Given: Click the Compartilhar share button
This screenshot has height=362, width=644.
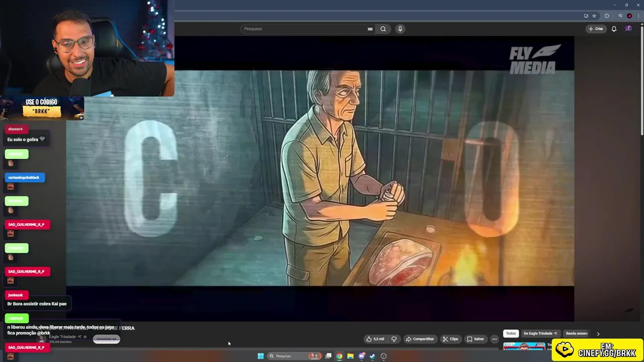Looking at the screenshot, I should tap(420, 339).
